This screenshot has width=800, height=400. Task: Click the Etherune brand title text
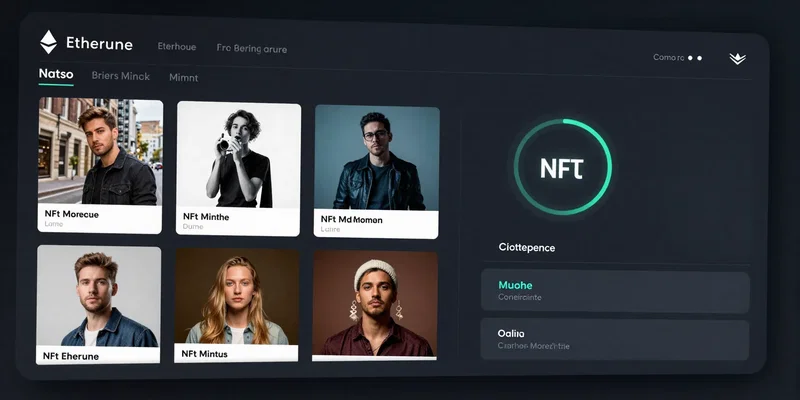99,44
